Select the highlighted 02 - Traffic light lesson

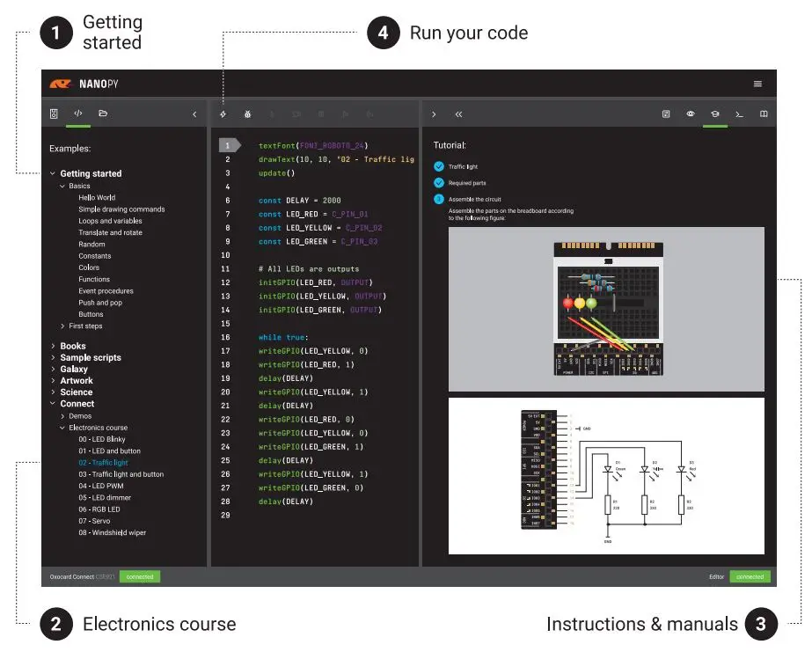pos(103,463)
